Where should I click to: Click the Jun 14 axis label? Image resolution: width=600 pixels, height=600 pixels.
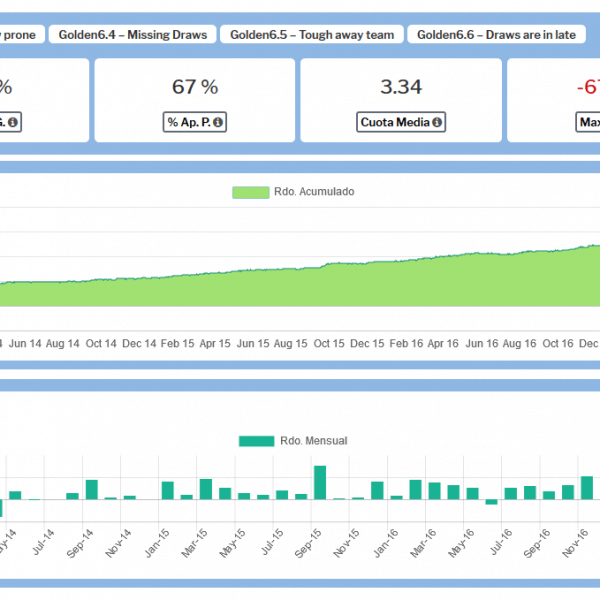coord(25,344)
